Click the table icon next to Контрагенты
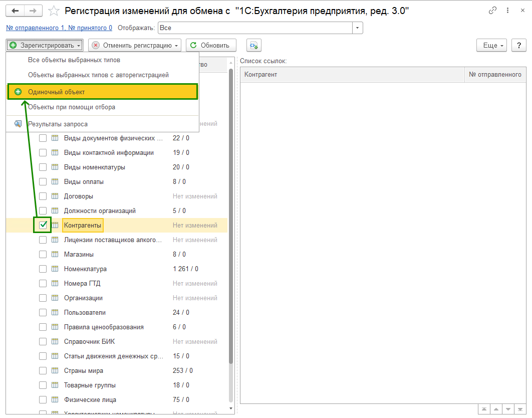The width and height of the screenshot is (532, 418). (x=55, y=225)
